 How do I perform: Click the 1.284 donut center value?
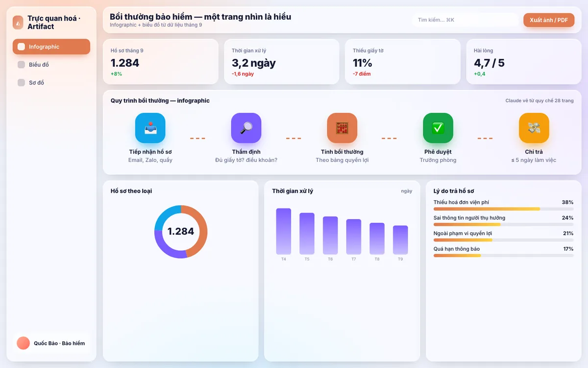click(x=181, y=231)
